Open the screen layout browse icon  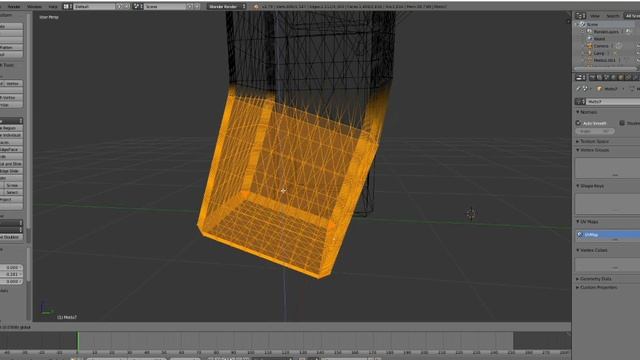tap(67, 7)
